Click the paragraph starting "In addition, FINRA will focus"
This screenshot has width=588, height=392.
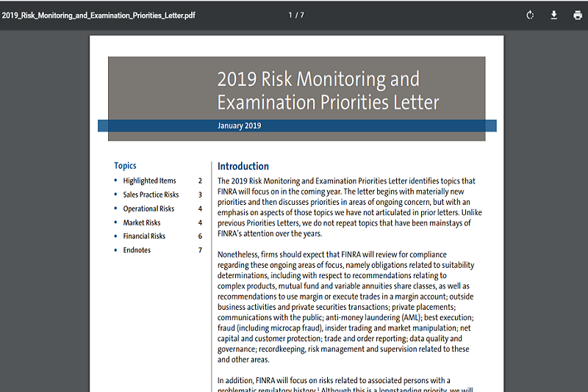click(345, 385)
